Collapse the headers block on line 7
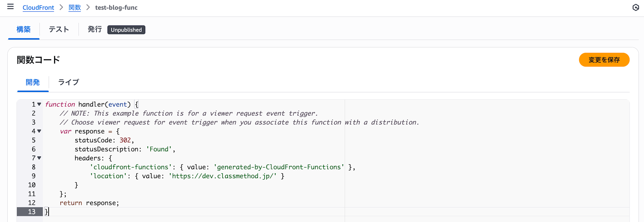Image resolution: width=644 pixels, height=222 pixels. click(x=39, y=158)
